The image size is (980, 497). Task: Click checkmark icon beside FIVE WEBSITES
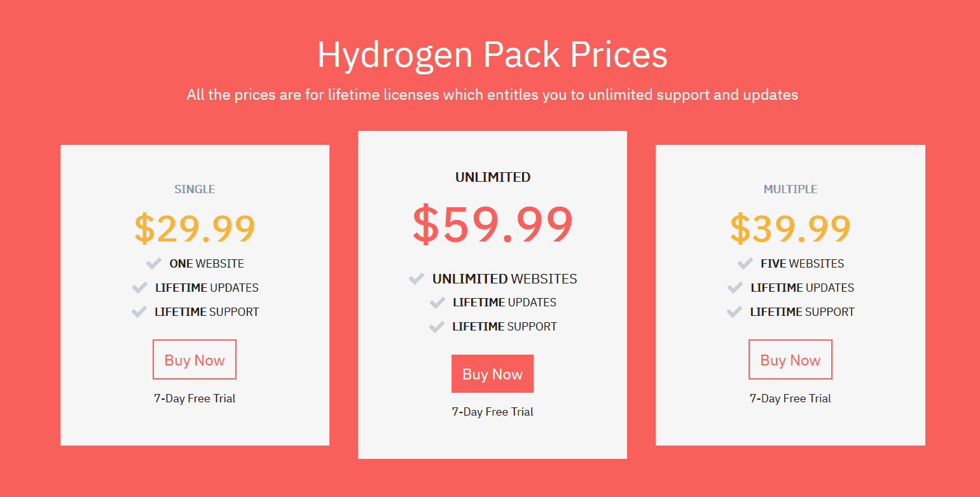[x=745, y=264]
